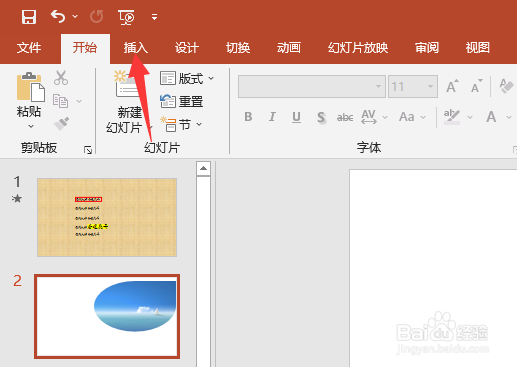Switch to the 插入 tab
The width and height of the screenshot is (517, 367).
(136, 48)
